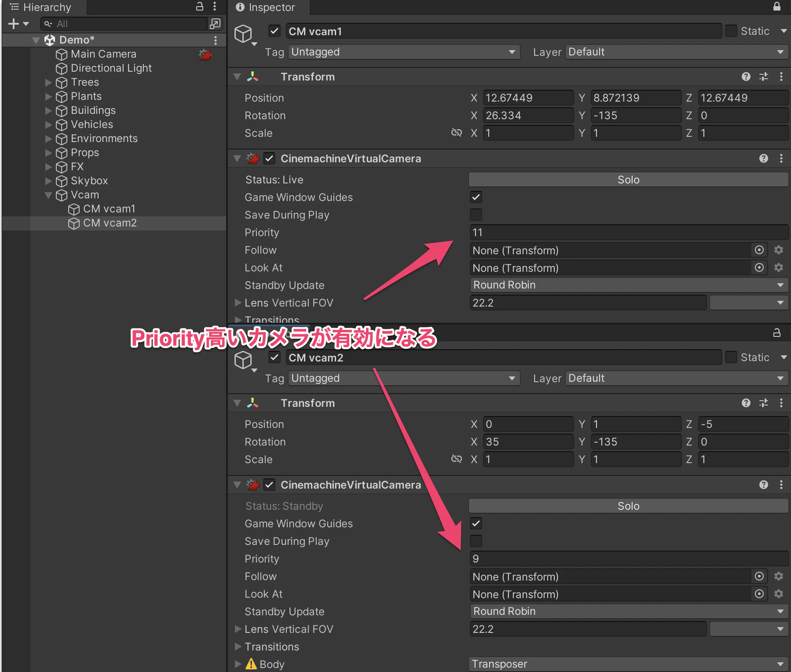Open vcam1 Standby Update Round Robin dropdown

click(x=629, y=285)
